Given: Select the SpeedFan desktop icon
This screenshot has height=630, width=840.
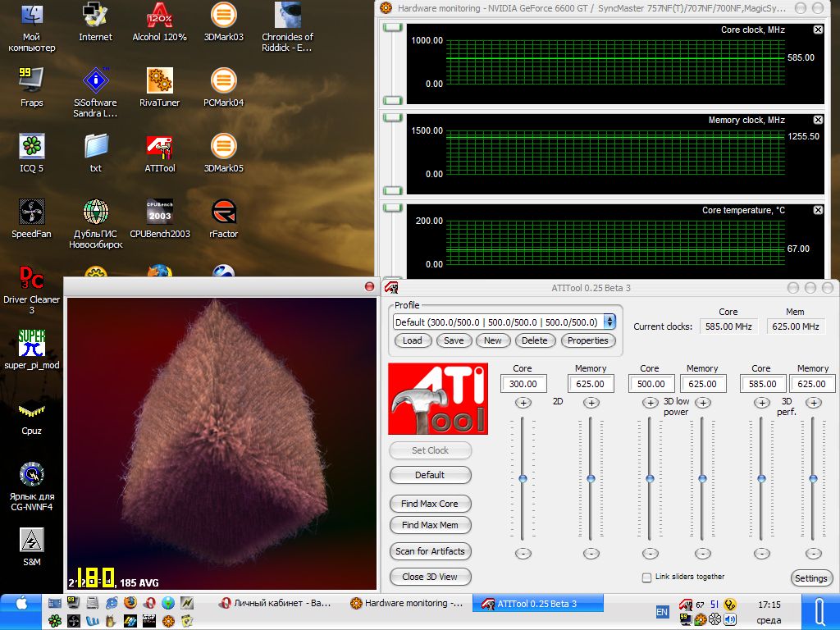Looking at the screenshot, I should coord(32,218).
